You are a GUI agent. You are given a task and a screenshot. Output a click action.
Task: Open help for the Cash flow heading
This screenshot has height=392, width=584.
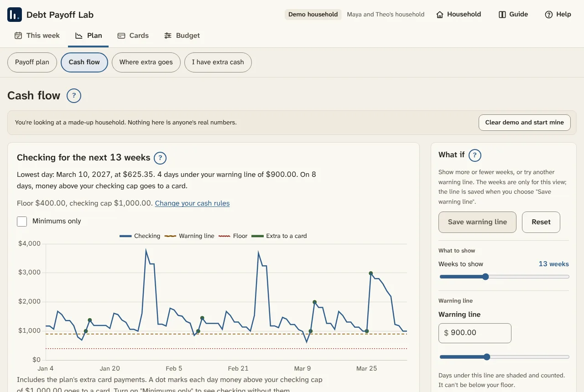point(74,96)
